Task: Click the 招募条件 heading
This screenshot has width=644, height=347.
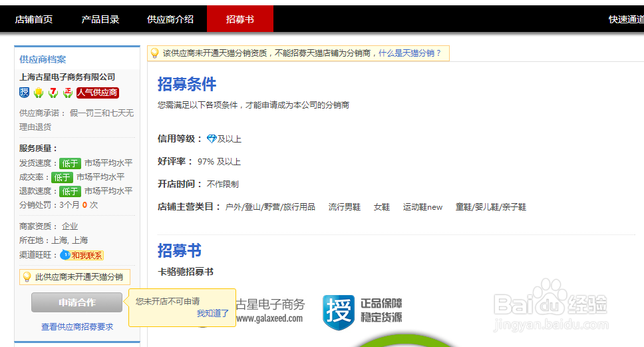Action: [187, 84]
